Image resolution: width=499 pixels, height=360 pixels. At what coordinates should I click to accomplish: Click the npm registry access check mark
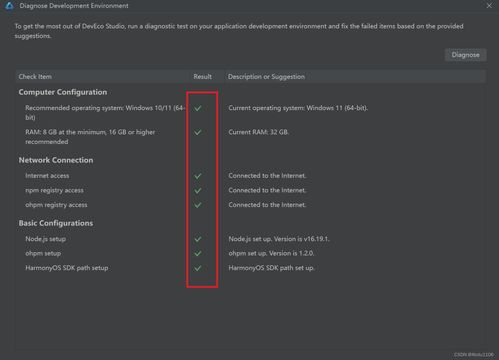point(198,190)
